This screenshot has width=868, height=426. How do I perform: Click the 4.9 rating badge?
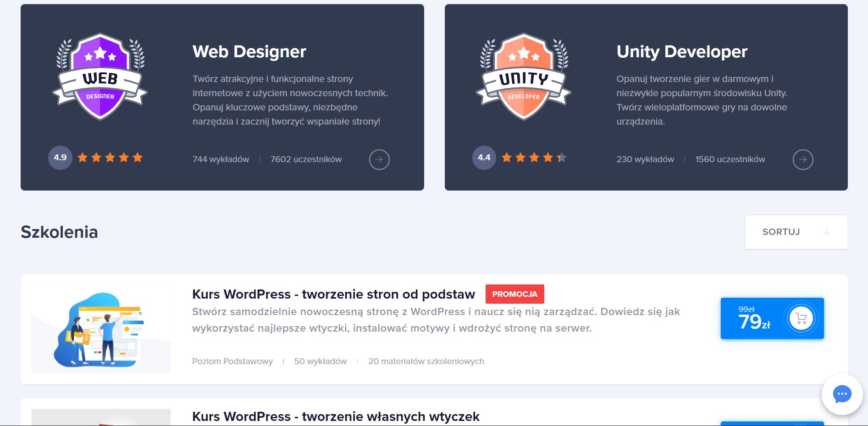click(x=60, y=158)
